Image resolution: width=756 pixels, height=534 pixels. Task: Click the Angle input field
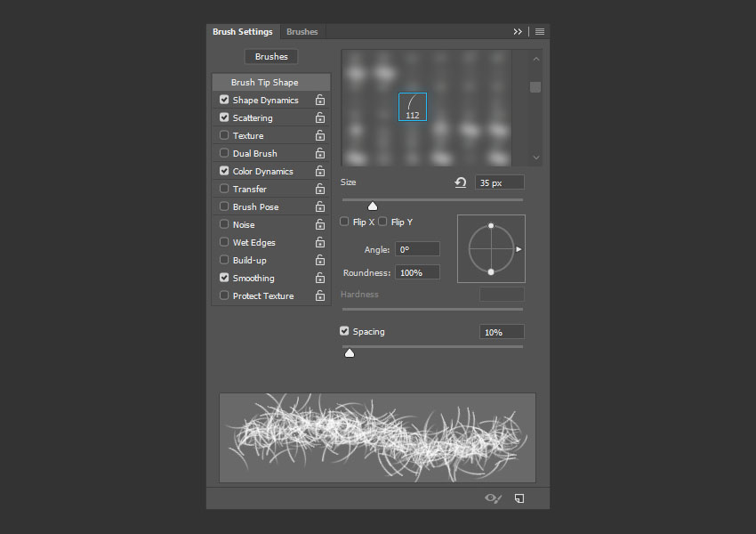tap(417, 249)
